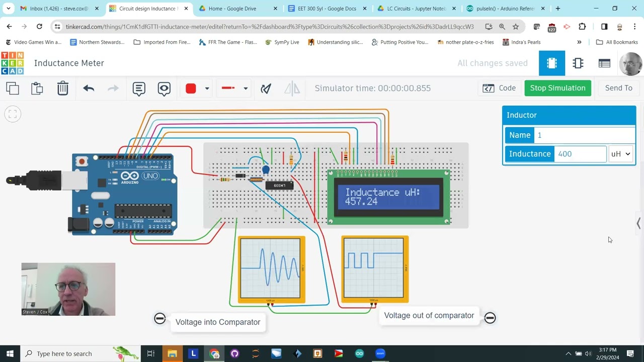This screenshot has height=362, width=644.
Task: Open the wire type dropdown
Action: [x=246, y=88]
